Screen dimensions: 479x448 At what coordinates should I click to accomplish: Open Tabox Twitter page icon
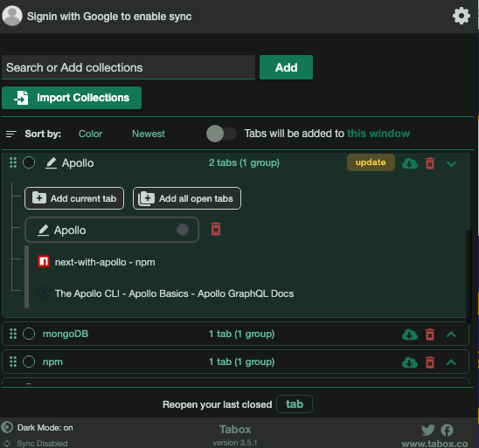(x=428, y=430)
